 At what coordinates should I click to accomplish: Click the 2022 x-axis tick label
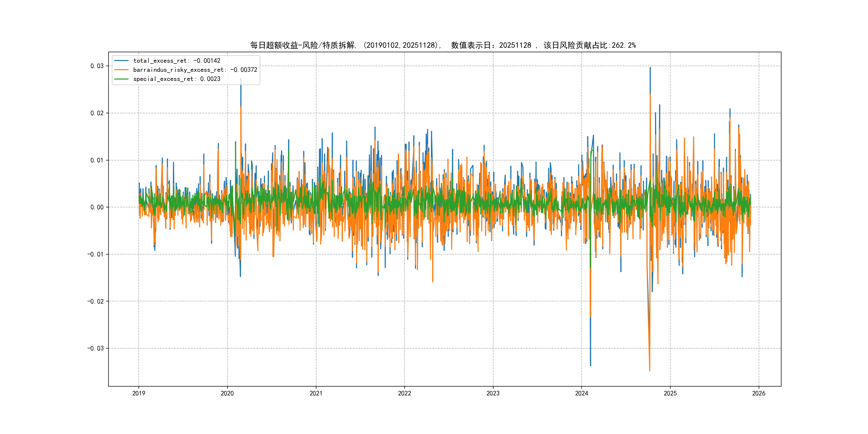point(404,393)
